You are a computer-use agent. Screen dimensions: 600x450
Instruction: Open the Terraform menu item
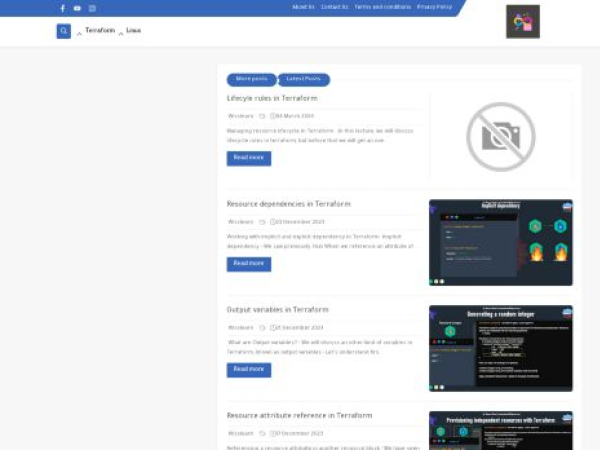pos(100,30)
